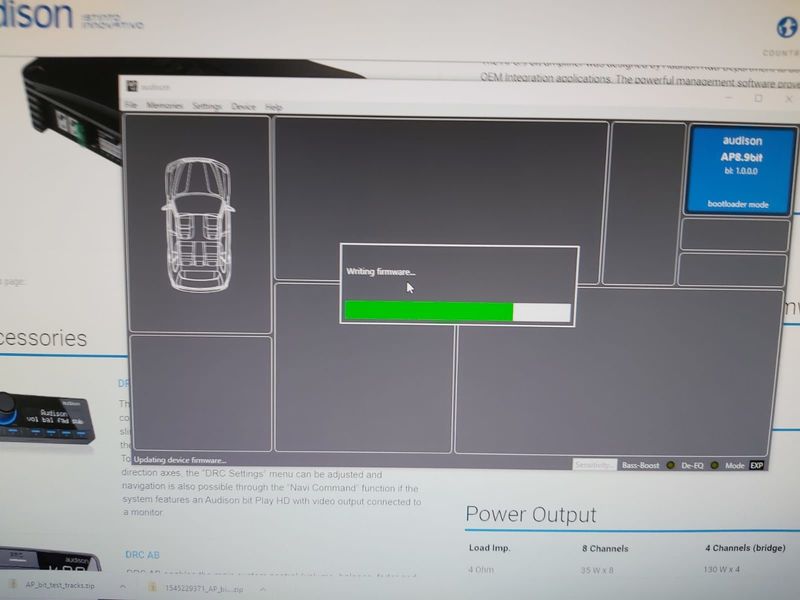Open the Help menu

[x=273, y=107]
